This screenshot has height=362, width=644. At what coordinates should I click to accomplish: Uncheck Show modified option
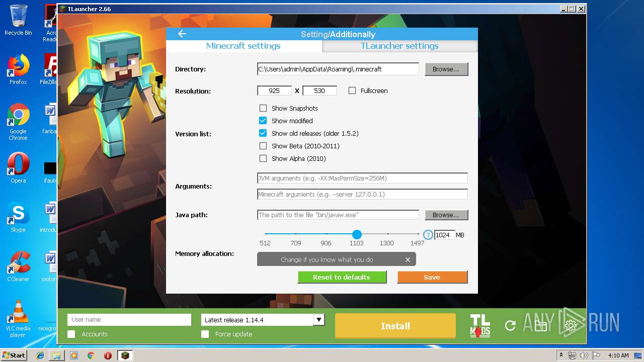pyautogui.click(x=263, y=121)
